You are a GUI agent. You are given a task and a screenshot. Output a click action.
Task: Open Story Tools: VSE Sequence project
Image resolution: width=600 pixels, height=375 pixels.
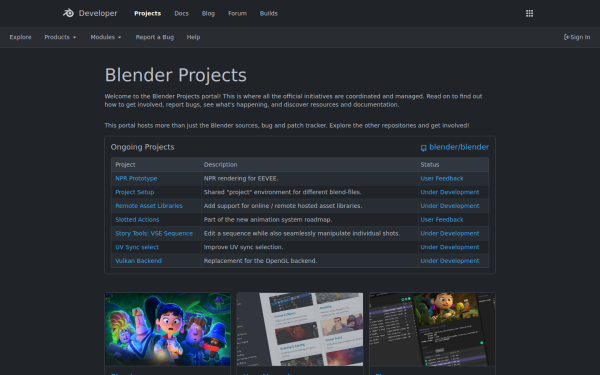[154, 233]
